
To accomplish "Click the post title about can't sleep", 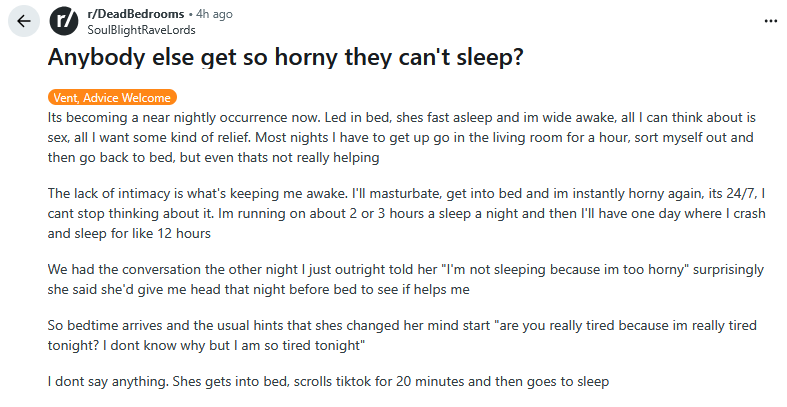I will pos(285,57).
